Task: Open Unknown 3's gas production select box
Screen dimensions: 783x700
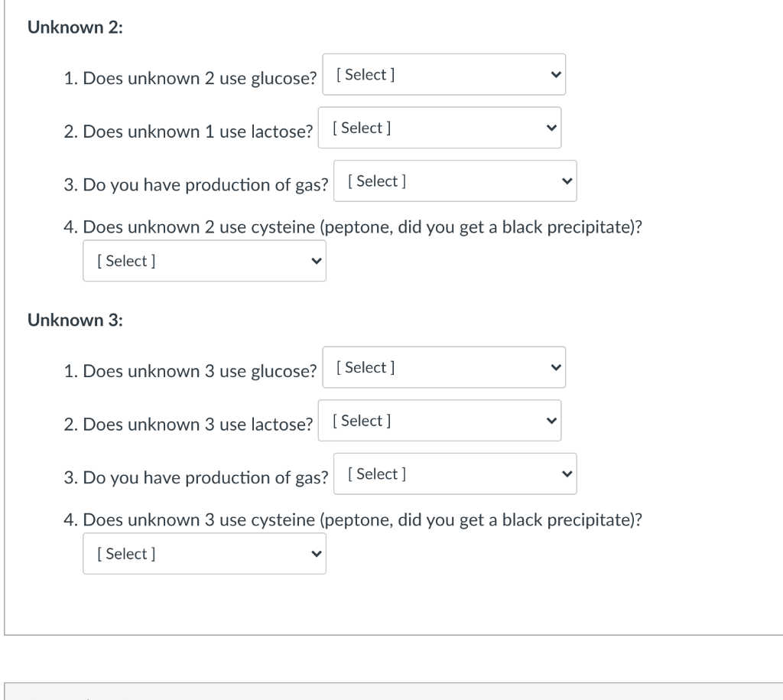Action: point(454,474)
